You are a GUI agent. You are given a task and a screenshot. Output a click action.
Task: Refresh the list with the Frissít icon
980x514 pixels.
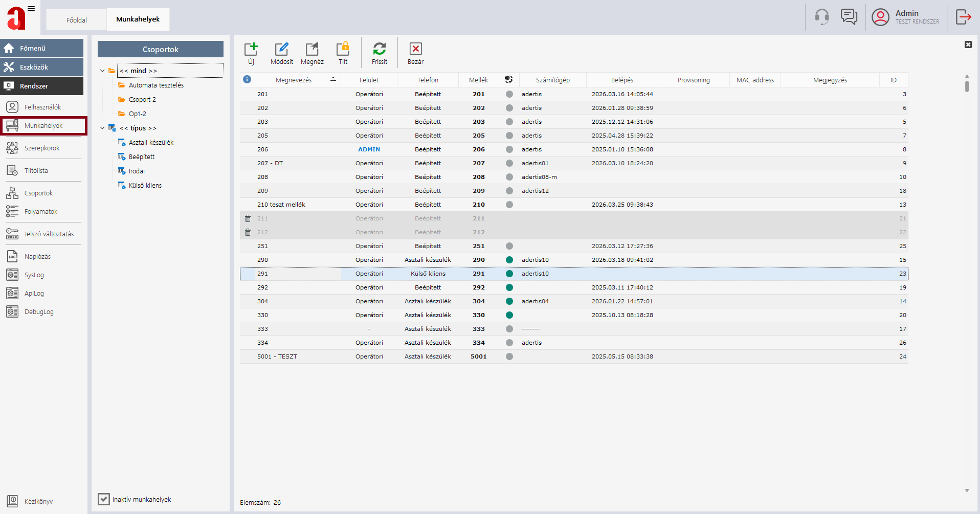pyautogui.click(x=380, y=49)
